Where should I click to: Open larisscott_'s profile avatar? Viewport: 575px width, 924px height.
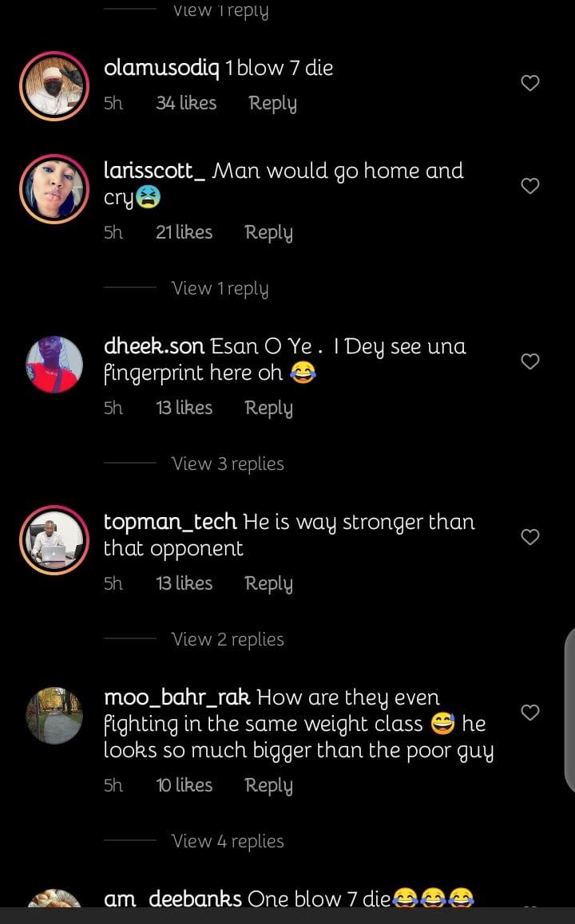click(54, 188)
